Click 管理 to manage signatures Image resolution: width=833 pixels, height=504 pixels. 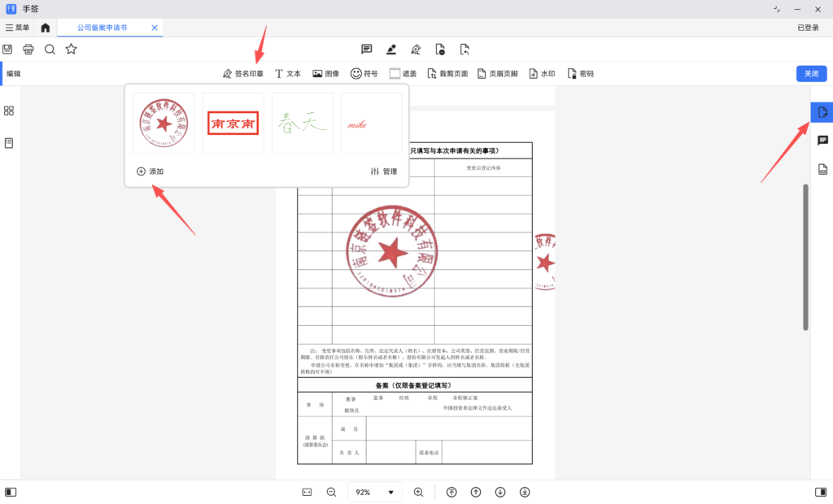click(x=383, y=172)
